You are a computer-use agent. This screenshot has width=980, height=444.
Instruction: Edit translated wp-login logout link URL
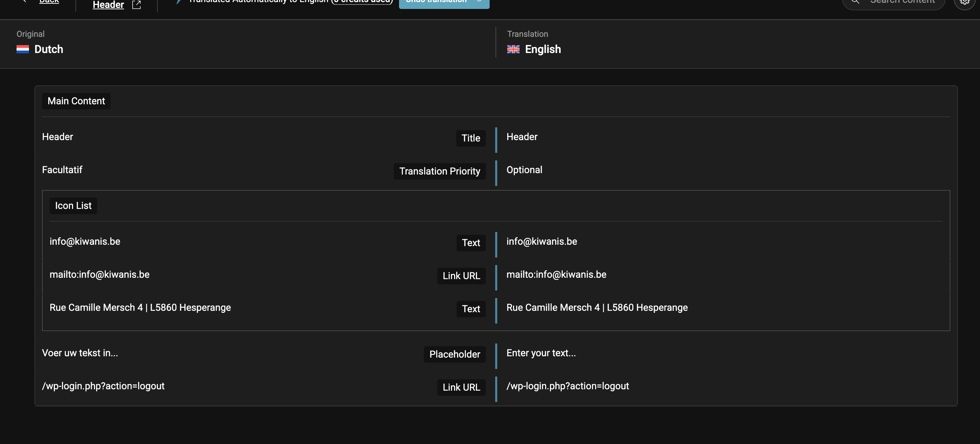[x=567, y=386]
